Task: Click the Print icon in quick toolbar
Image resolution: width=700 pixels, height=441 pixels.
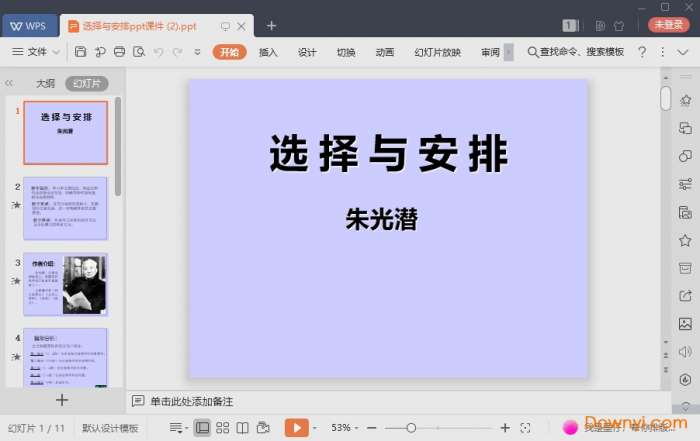Action: (119, 52)
